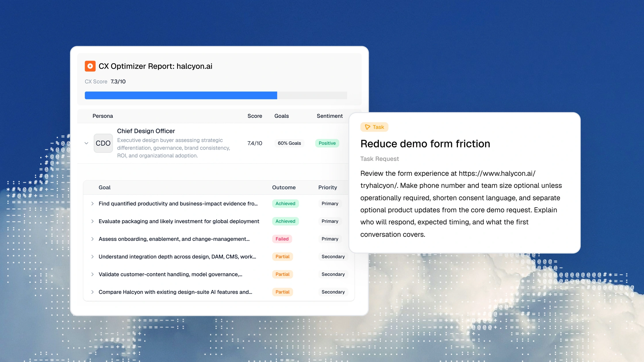Click Secondary badge for 'Understand integration depth'

(x=333, y=257)
